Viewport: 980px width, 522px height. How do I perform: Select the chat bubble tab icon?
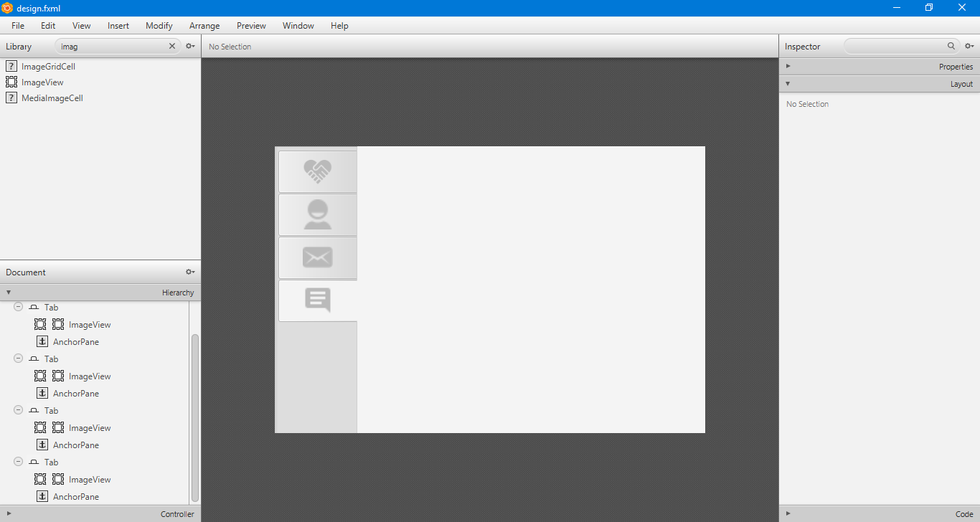point(317,300)
